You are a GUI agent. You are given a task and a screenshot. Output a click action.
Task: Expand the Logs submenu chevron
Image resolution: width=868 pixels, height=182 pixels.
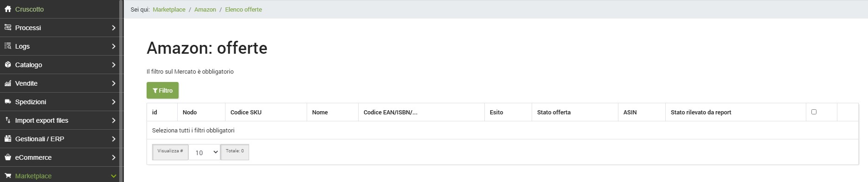pyautogui.click(x=114, y=46)
